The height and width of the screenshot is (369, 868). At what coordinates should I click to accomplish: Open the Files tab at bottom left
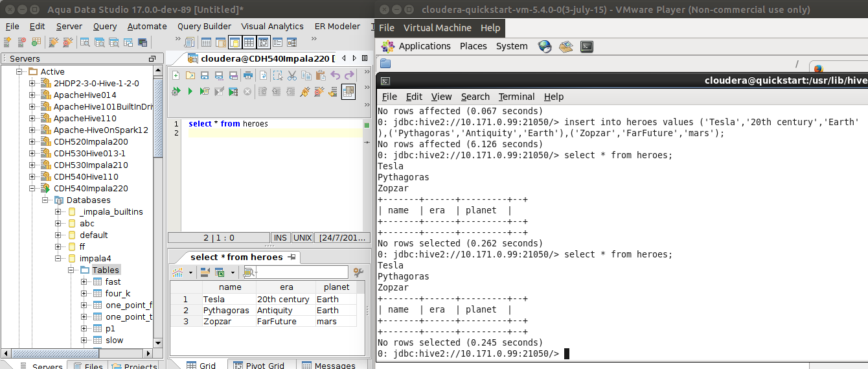pos(87,366)
